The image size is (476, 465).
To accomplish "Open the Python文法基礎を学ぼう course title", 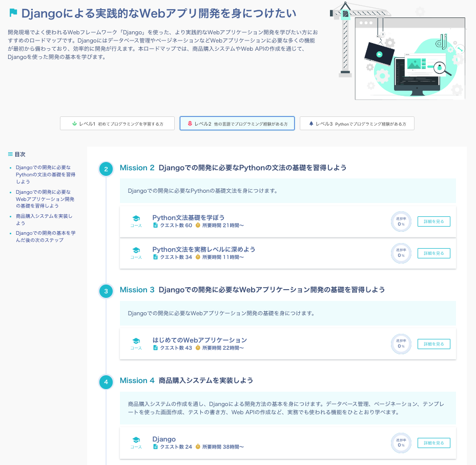I will point(188,218).
